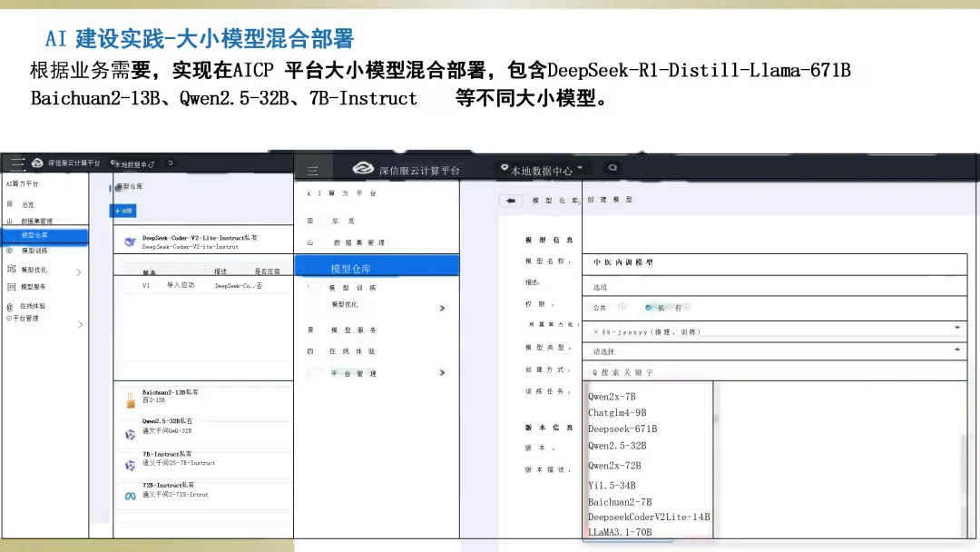Click Baichuan2-13B model icon

[x=131, y=400]
